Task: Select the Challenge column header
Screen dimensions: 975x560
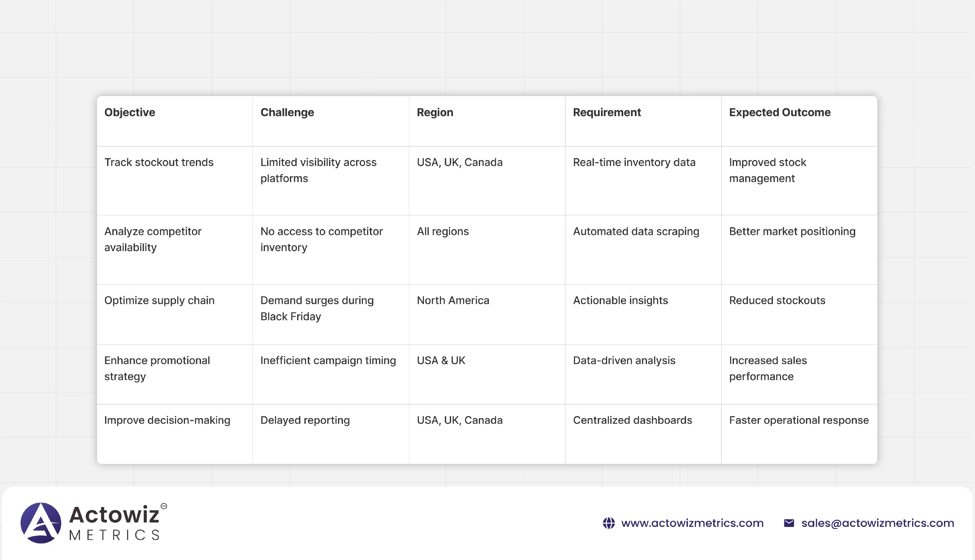Action: pyautogui.click(x=287, y=112)
